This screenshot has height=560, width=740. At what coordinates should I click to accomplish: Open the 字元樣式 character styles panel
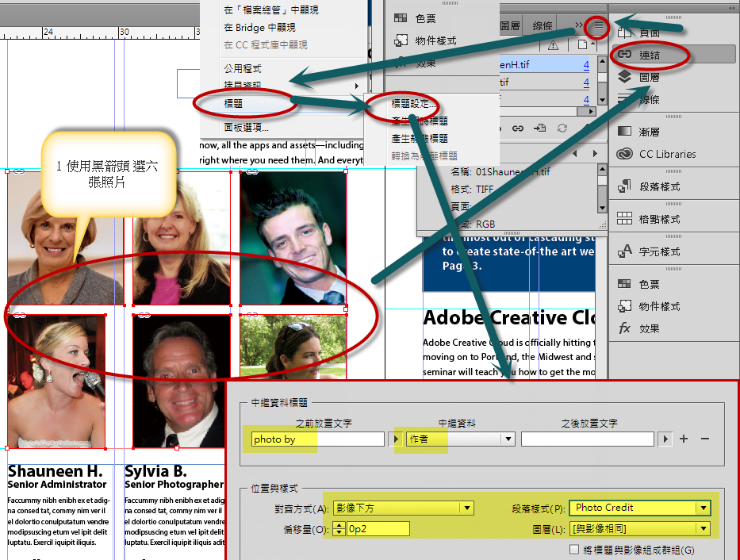click(x=659, y=251)
